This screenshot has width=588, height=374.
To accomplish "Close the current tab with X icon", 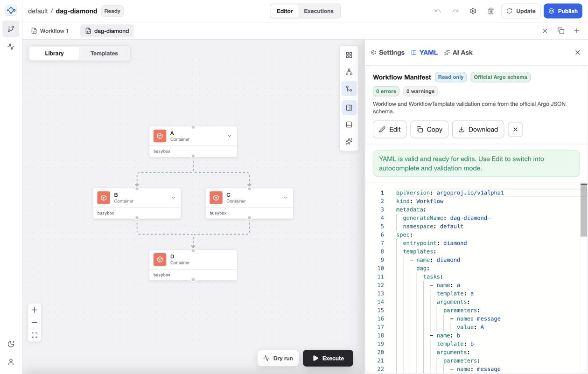I will point(545,31).
